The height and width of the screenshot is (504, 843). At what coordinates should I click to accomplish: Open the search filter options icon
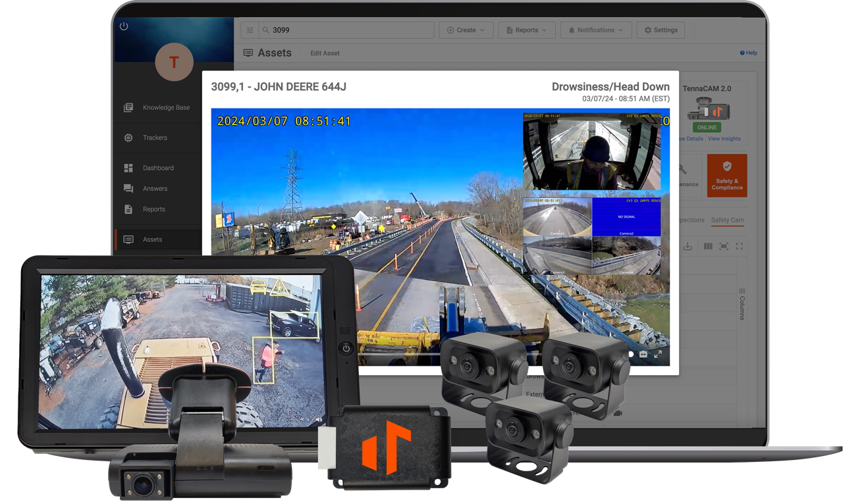click(x=250, y=30)
